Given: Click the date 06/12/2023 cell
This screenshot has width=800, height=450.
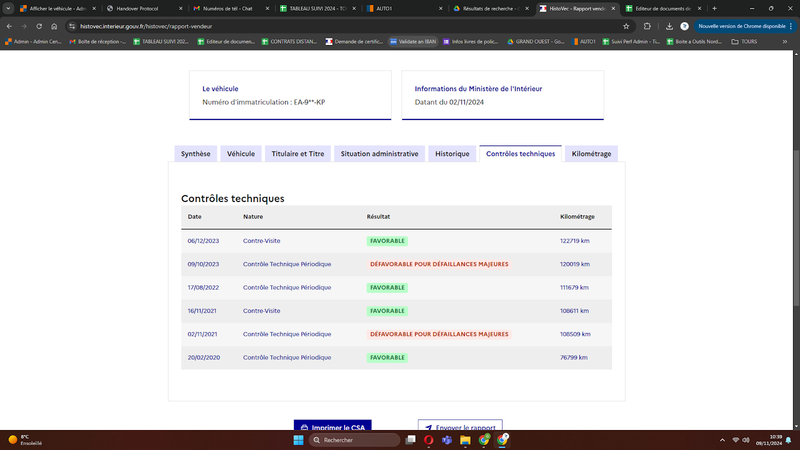Looking at the screenshot, I should point(203,241).
